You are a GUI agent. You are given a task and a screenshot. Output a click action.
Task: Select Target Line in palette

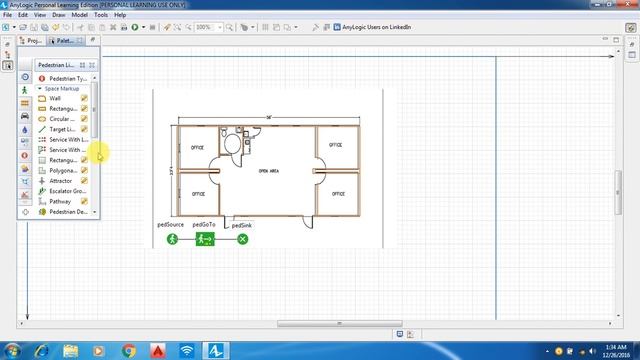[57, 129]
